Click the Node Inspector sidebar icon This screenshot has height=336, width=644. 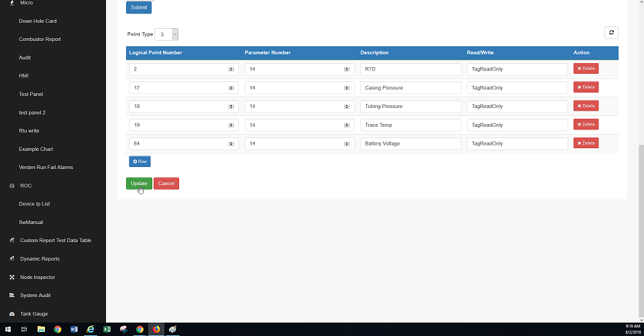(x=12, y=277)
